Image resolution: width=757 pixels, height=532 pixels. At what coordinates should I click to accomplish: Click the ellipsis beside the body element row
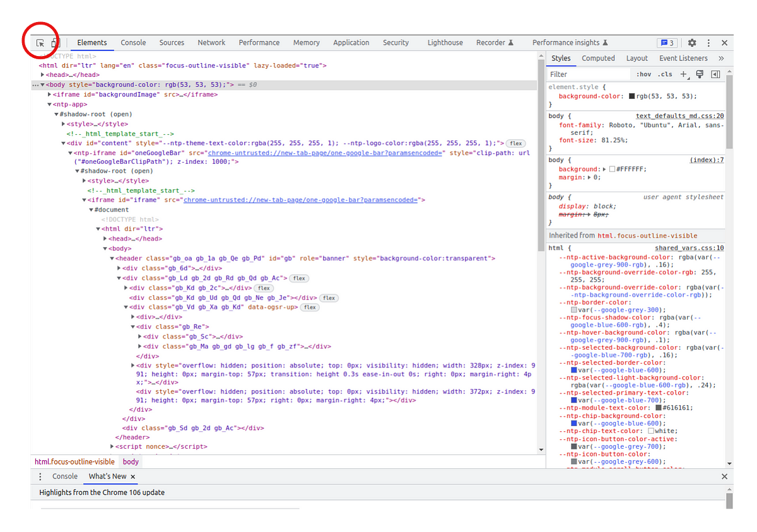(x=35, y=85)
